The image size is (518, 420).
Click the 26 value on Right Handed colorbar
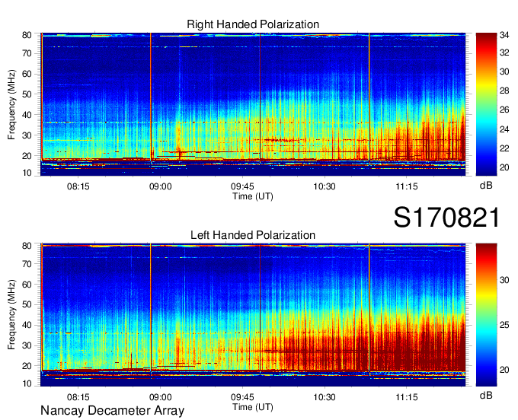click(x=504, y=110)
